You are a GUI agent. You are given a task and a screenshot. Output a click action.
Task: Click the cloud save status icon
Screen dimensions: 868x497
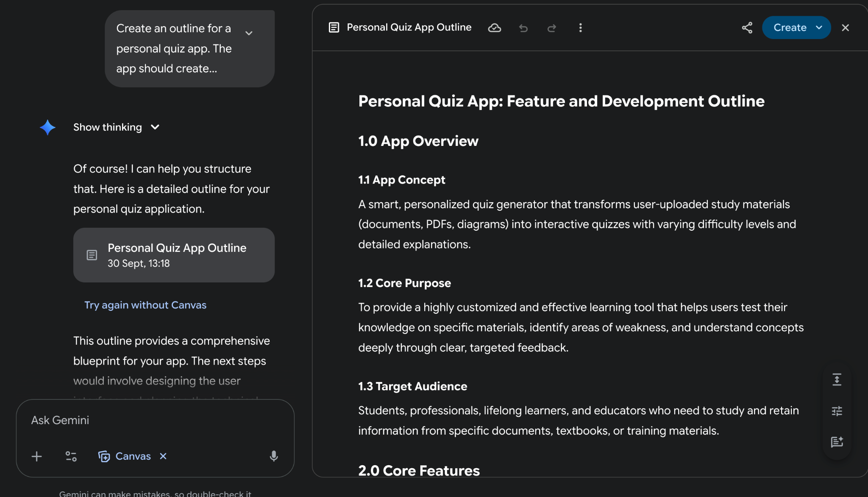click(x=494, y=28)
